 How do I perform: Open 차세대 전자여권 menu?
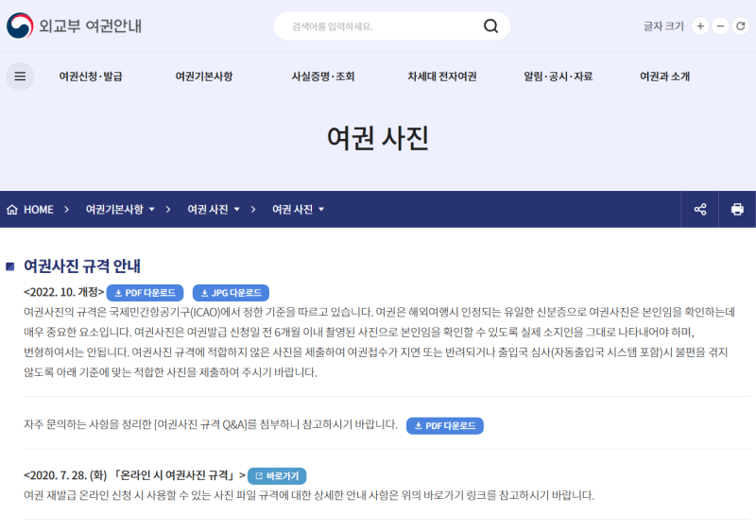(x=442, y=77)
